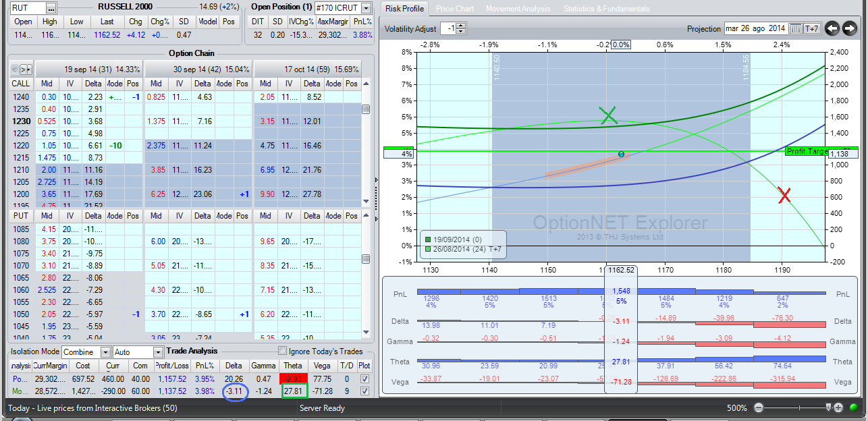Viewport: 868px width, 421px height.
Task: Open the projection date calendar picker
Action: (795, 28)
